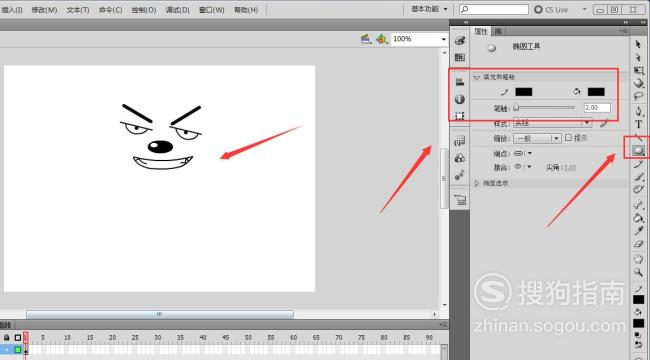Select the Deco tool
650x360 pixels.
point(638,190)
